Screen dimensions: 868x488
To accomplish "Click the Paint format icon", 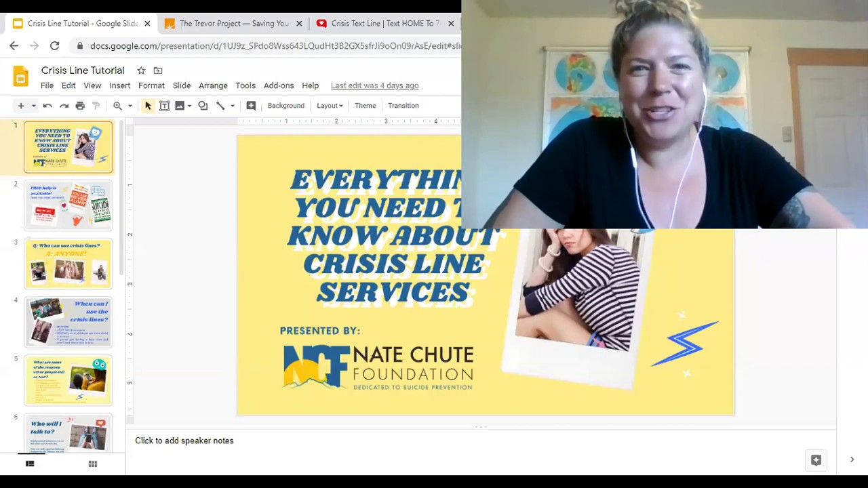I will point(96,106).
